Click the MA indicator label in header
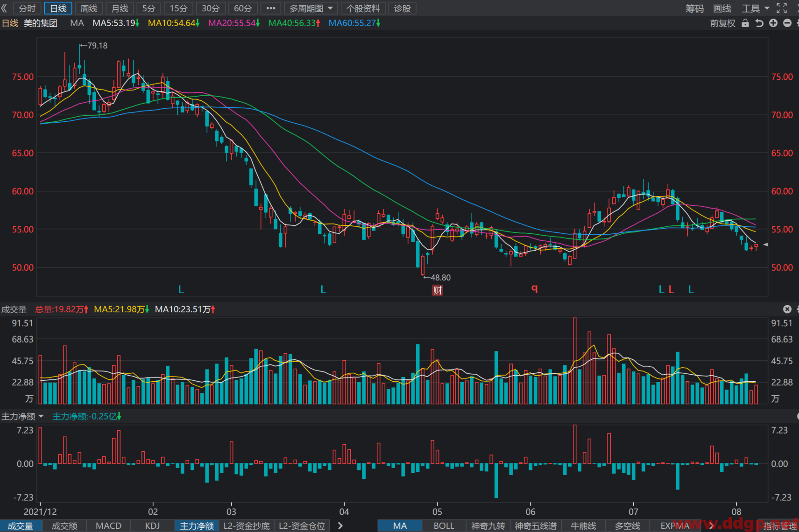The height and width of the screenshot is (532, 799). [x=77, y=23]
